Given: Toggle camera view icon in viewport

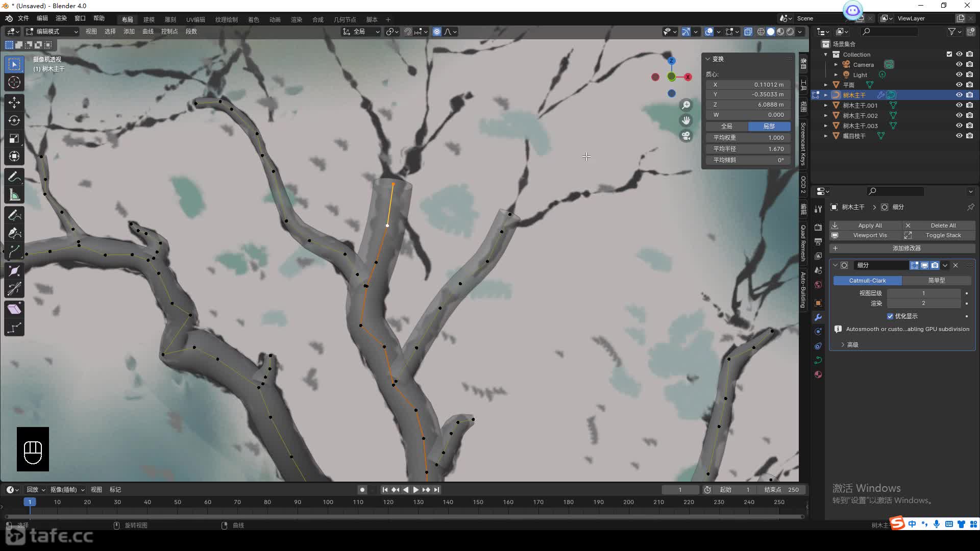Looking at the screenshot, I should (x=686, y=136).
